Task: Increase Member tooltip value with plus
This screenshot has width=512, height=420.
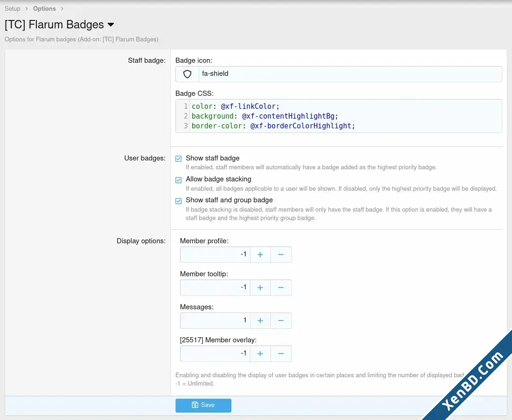Action: [260, 287]
